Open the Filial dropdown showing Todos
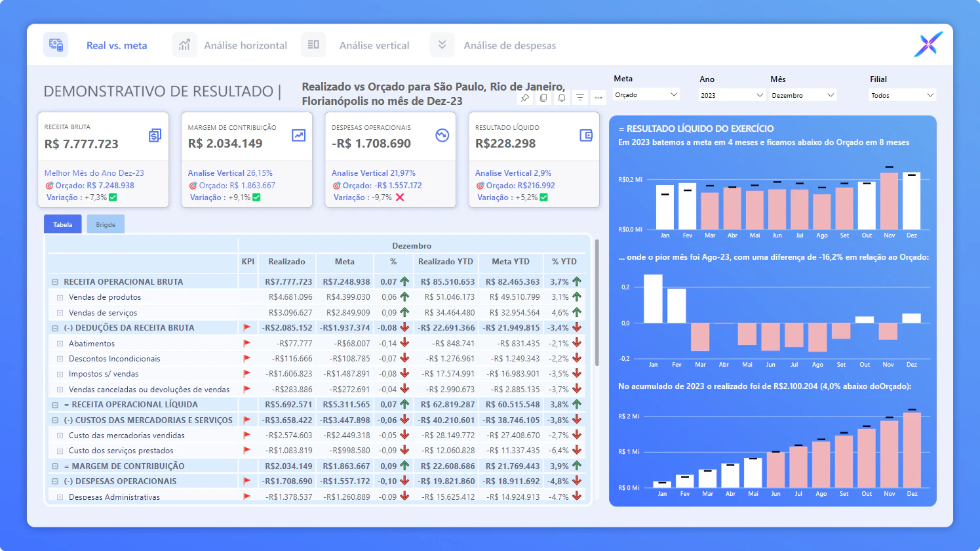The width and height of the screenshot is (980, 551). coord(903,95)
